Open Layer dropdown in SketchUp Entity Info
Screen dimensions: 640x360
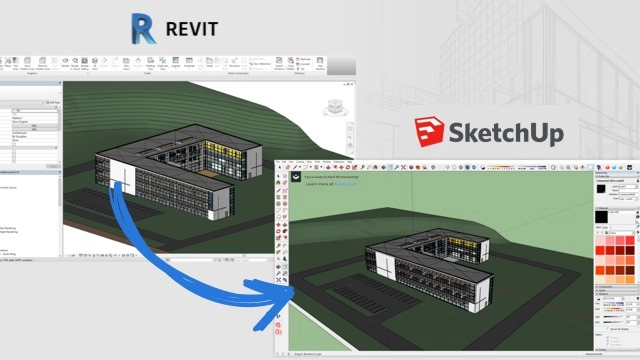[x=628, y=186]
